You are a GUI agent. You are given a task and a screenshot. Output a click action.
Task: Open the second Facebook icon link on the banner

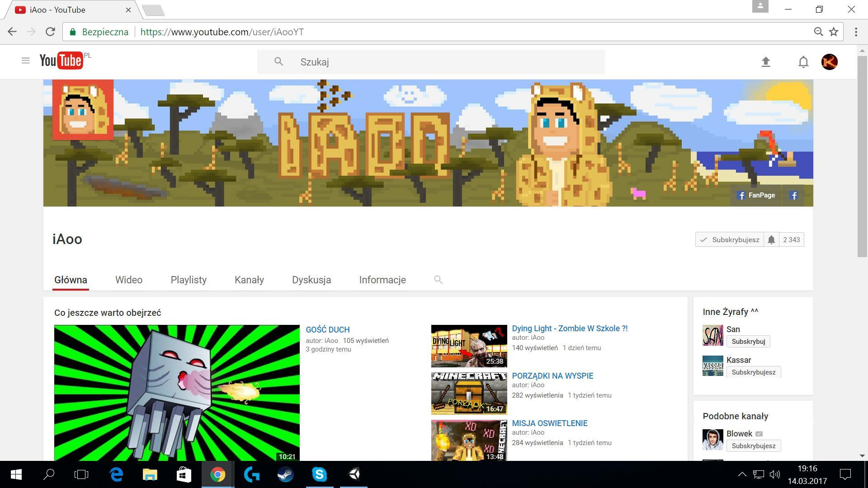[793, 195]
